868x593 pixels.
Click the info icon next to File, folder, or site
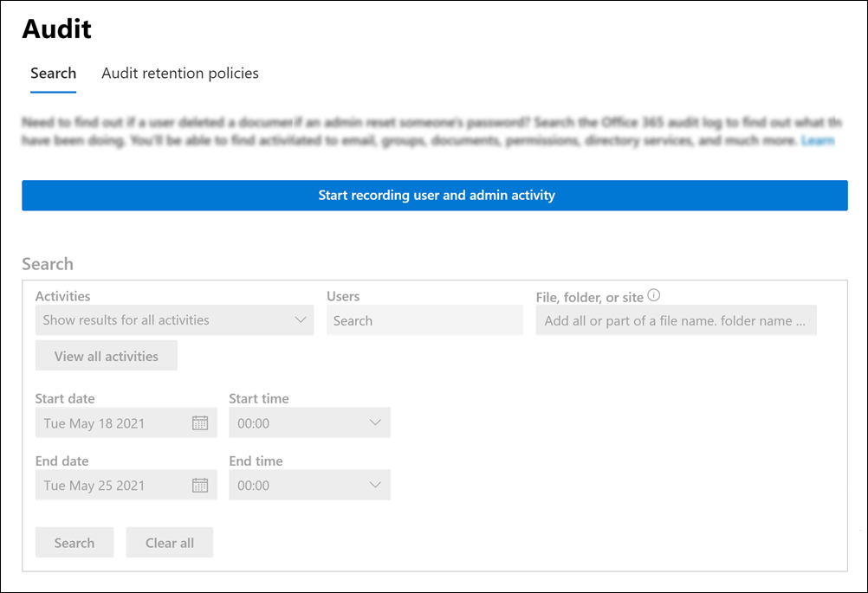point(653,295)
